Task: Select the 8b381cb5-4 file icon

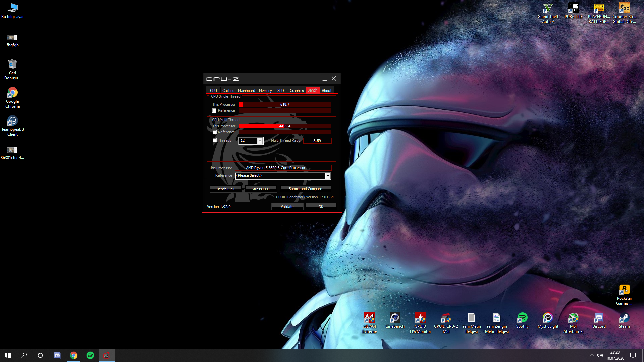Action: [x=12, y=153]
